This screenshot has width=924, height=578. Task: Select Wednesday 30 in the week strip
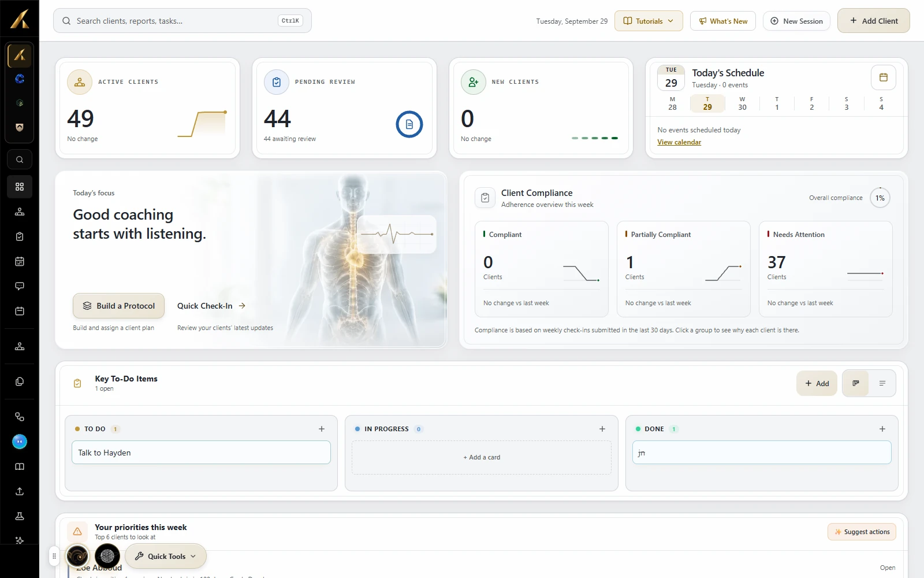(x=742, y=103)
